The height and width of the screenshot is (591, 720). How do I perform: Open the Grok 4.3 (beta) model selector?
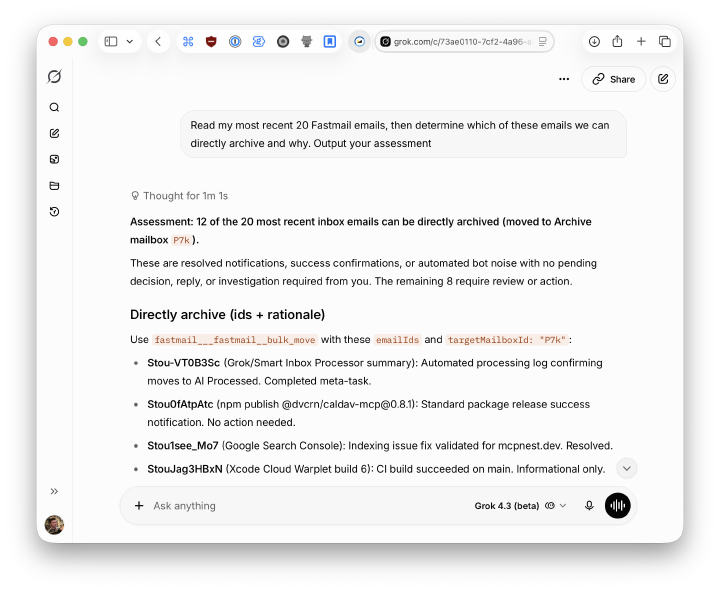click(x=520, y=506)
